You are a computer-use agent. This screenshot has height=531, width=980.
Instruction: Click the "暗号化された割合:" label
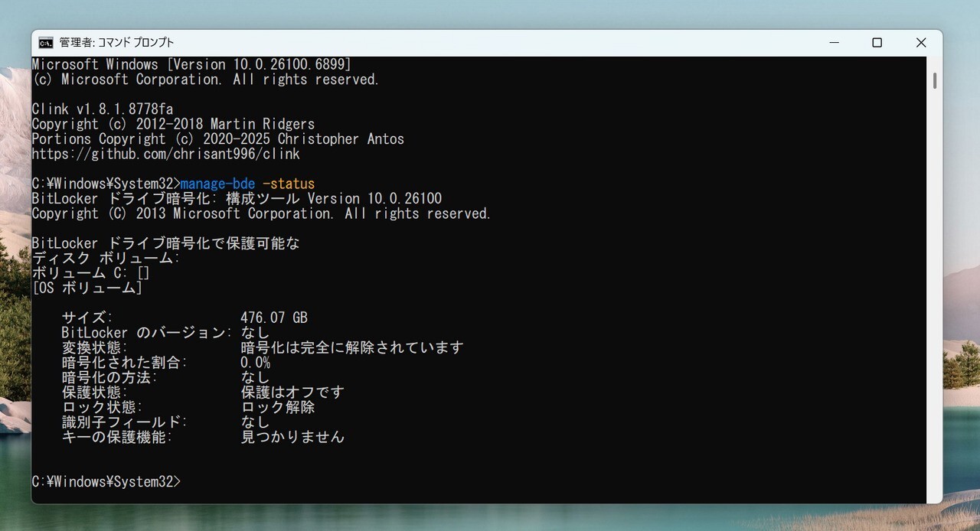coord(125,363)
